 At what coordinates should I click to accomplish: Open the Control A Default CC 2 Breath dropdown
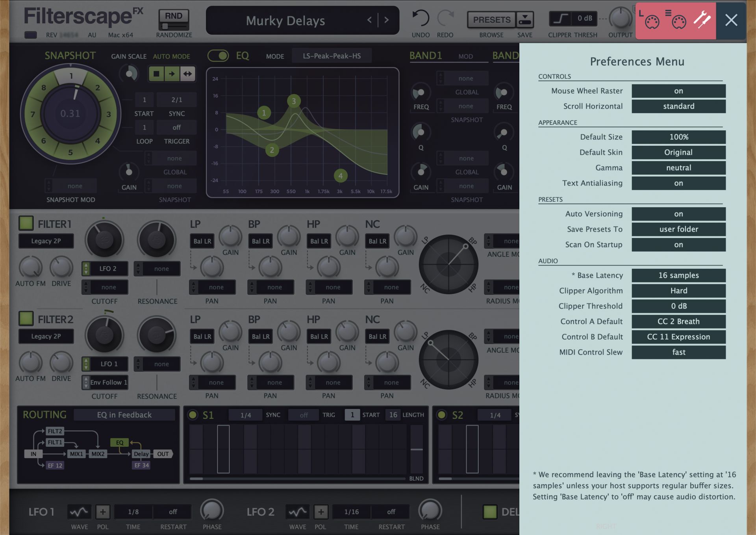[678, 321]
